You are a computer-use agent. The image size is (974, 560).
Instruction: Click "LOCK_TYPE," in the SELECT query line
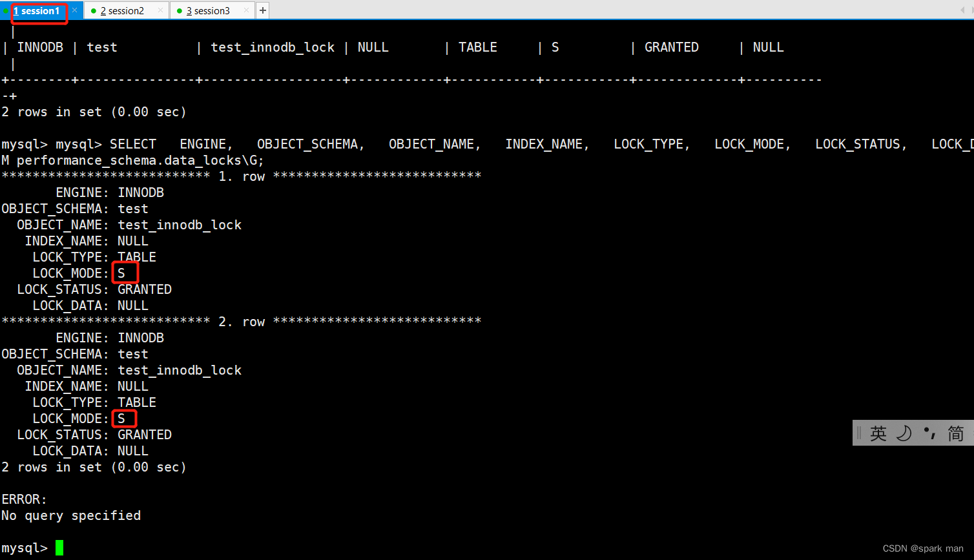652,144
